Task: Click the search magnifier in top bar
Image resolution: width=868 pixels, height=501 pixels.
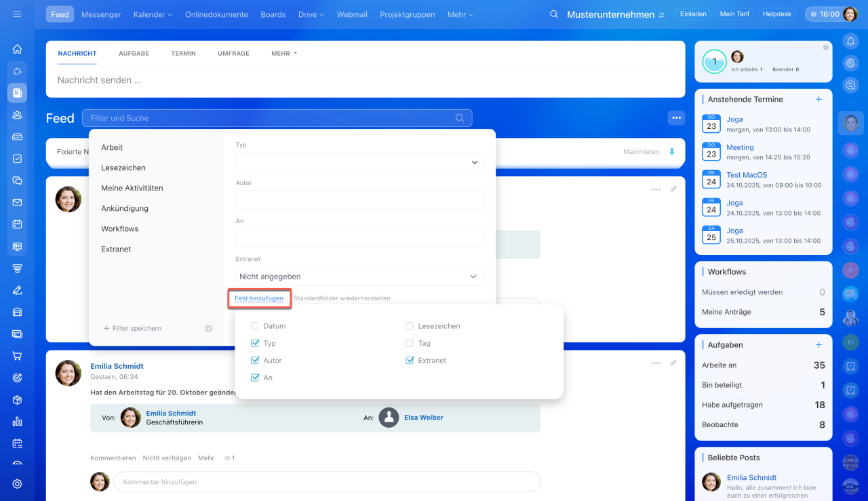Action: 554,14
